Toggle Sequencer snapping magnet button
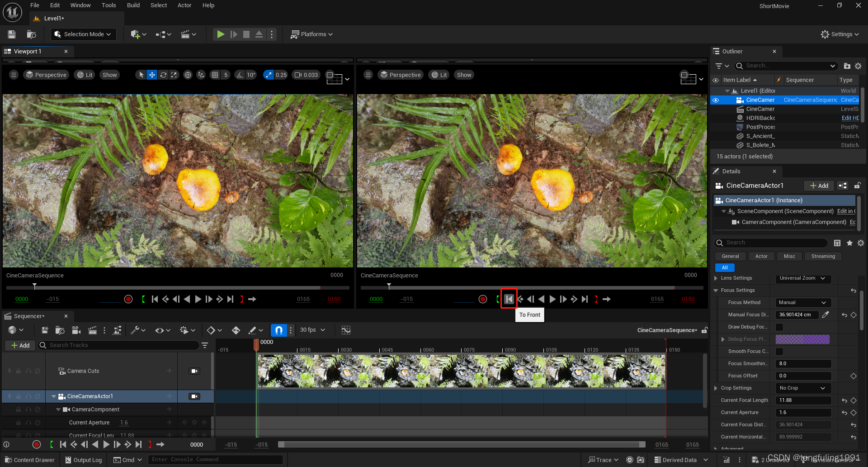The height and width of the screenshot is (467, 868). click(x=279, y=330)
